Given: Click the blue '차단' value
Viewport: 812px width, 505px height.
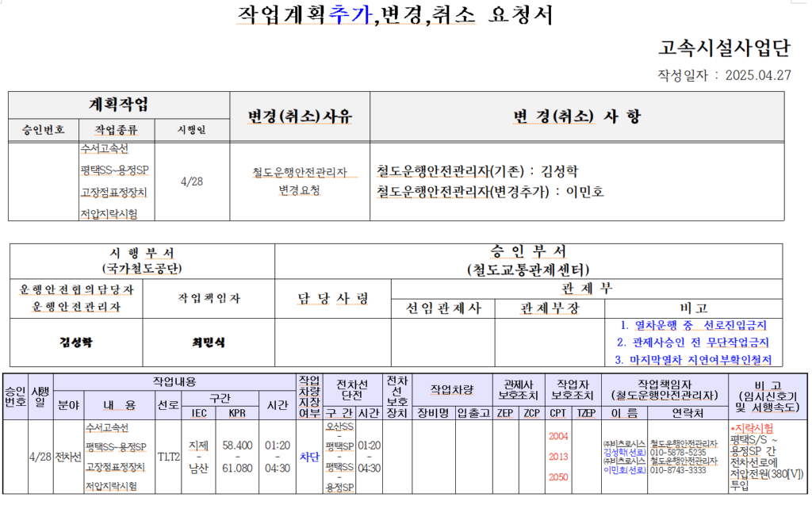Looking at the screenshot, I should coord(309,457).
